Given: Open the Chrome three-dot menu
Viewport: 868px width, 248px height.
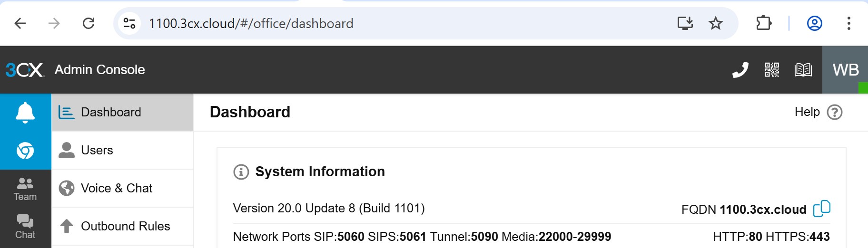Looking at the screenshot, I should [x=848, y=23].
